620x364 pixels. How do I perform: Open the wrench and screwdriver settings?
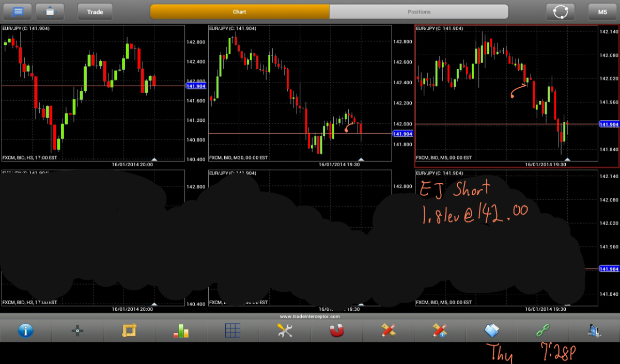pyautogui.click(x=285, y=330)
